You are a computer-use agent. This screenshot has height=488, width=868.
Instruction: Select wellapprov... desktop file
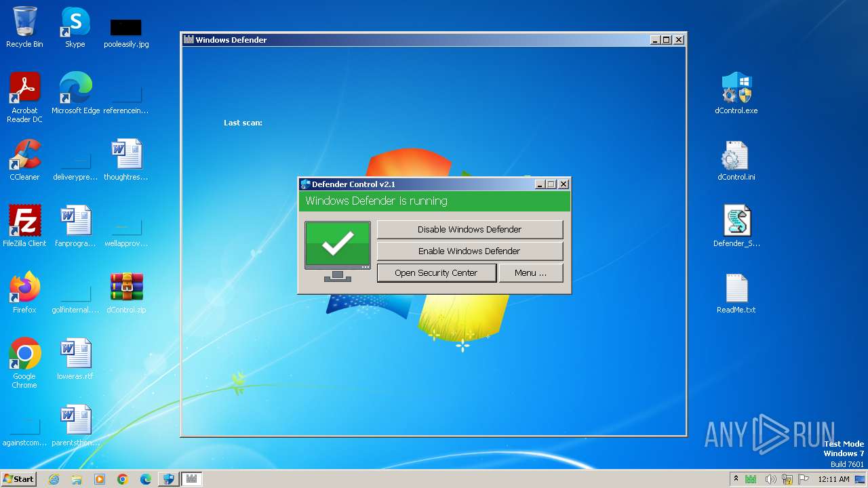126,232
